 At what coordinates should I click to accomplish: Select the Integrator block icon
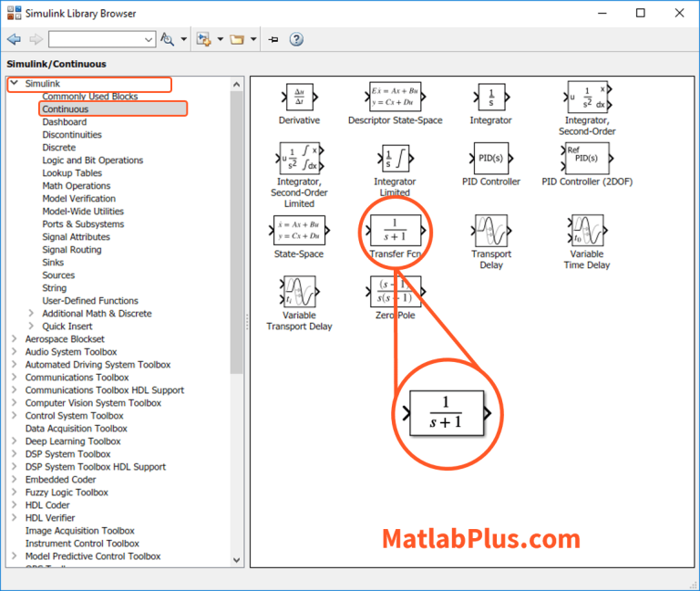490,98
